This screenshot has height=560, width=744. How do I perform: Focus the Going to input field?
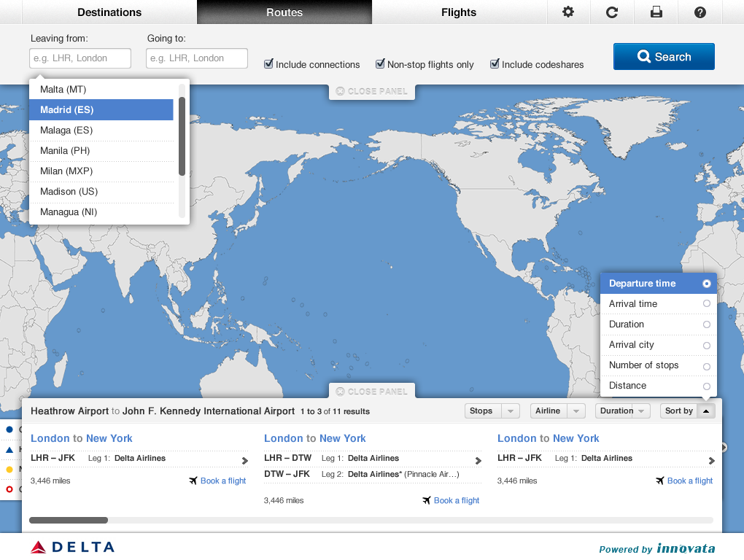click(197, 58)
